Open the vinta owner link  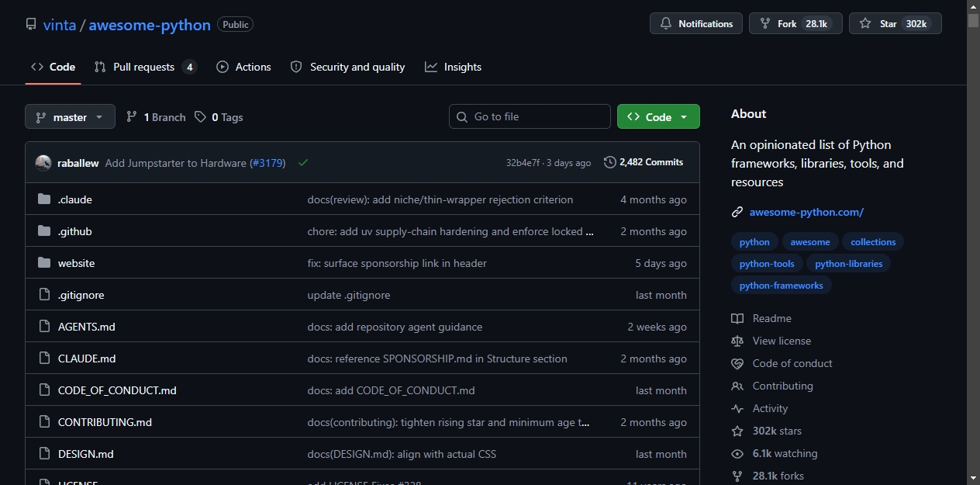point(60,25)
